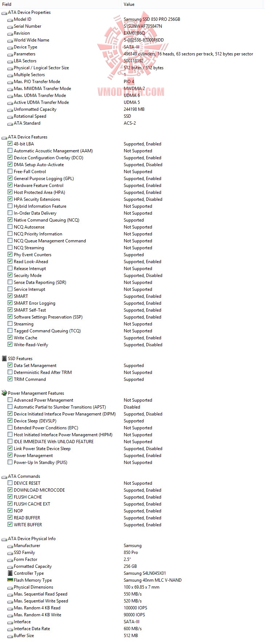Select the ATA Device Physical Info row
This screenshot has width=265, height=644.
[x=132, y=539]
